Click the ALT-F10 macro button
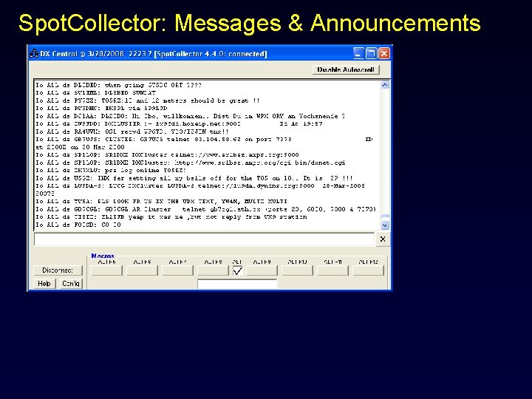The height and width of the screenshot is (399, 532). (x=297, y=270)
